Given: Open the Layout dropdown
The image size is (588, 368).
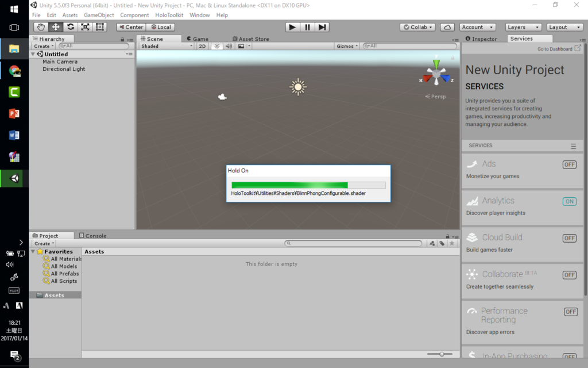Looking at the screenshot, I should click(x=564, y=27).
